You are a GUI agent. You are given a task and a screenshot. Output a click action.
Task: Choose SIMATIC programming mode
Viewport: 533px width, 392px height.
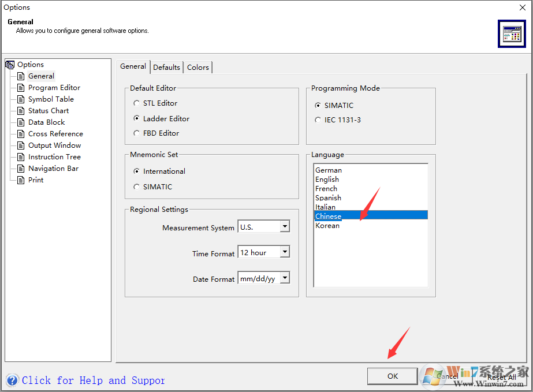(x=318, y=106)
